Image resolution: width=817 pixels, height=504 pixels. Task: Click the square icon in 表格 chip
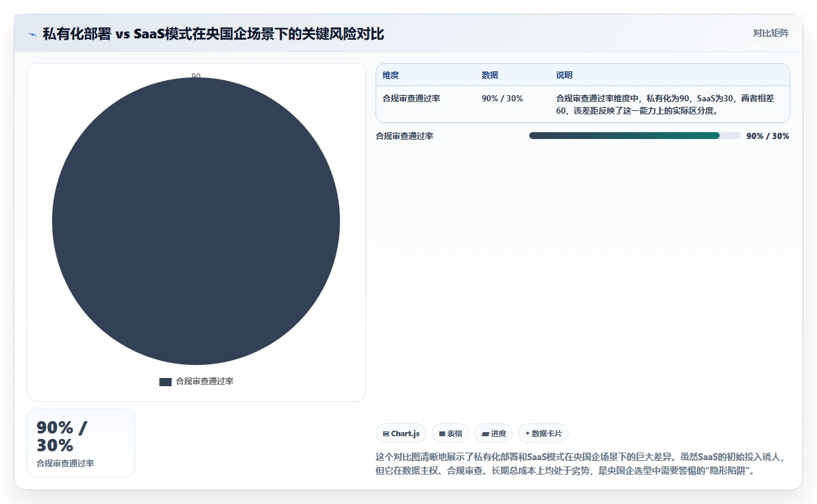point(442,433)
